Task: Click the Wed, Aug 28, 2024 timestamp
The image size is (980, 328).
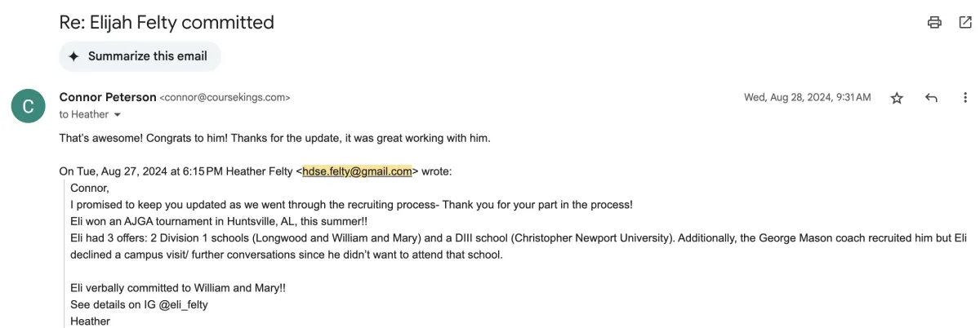Action: point(807,98)
